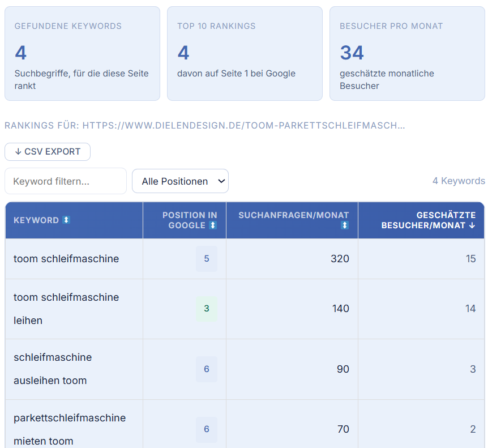Click the Top 10 Rankings card
The image size is (488, 448).
[x=245, y=54]
